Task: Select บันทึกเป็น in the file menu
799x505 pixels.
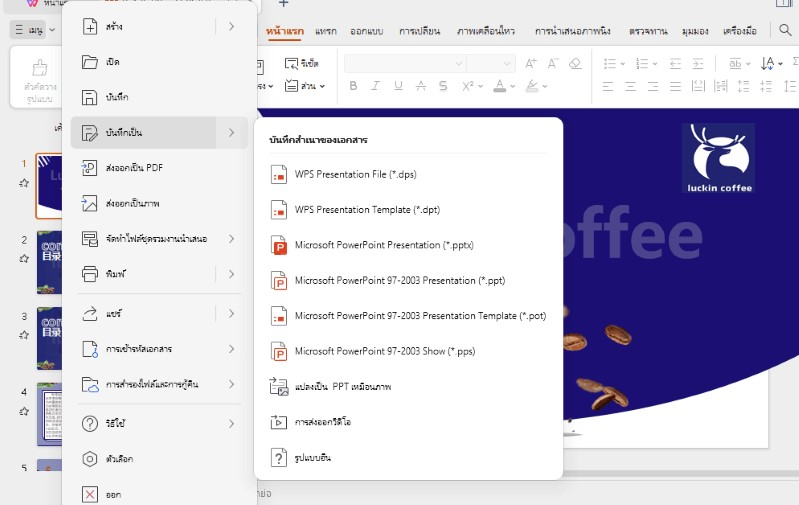Action: pyautogui.click(x=159, y=132)
